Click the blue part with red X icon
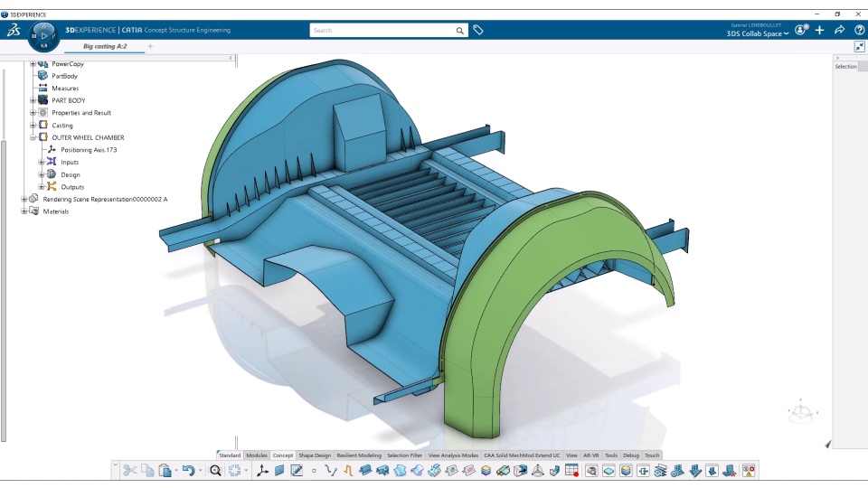This screenshot has height=488, width=868. (730, 471)
